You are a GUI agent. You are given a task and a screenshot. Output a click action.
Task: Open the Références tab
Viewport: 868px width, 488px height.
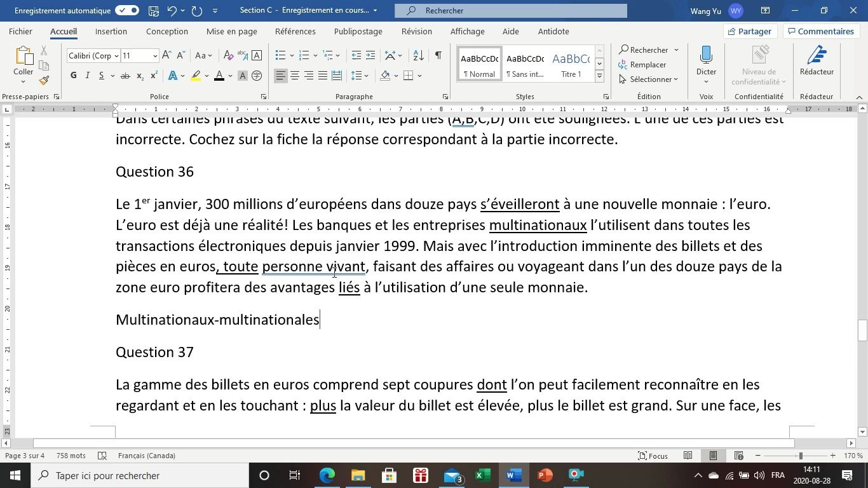click(x=295, y=31)
